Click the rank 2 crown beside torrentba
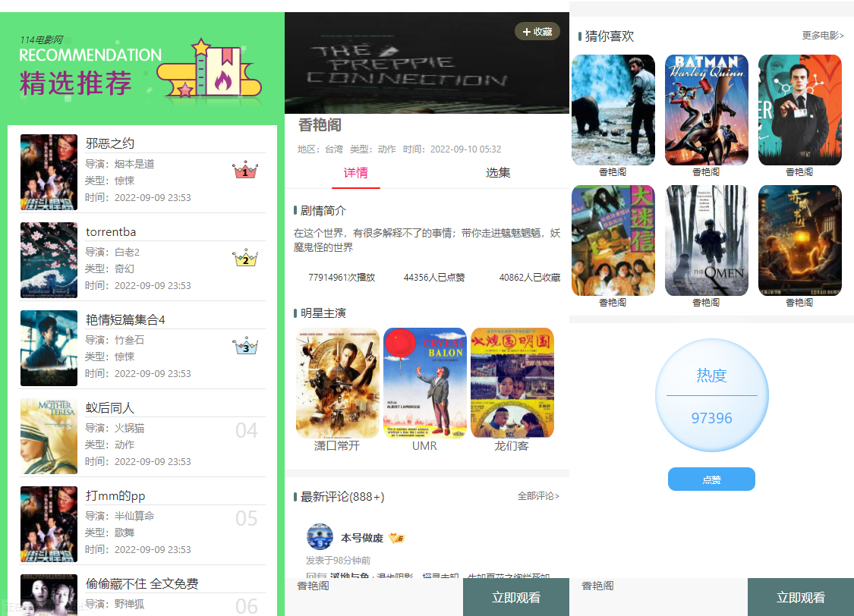This screenshot has width=854, height=616. tap(245, 258)
